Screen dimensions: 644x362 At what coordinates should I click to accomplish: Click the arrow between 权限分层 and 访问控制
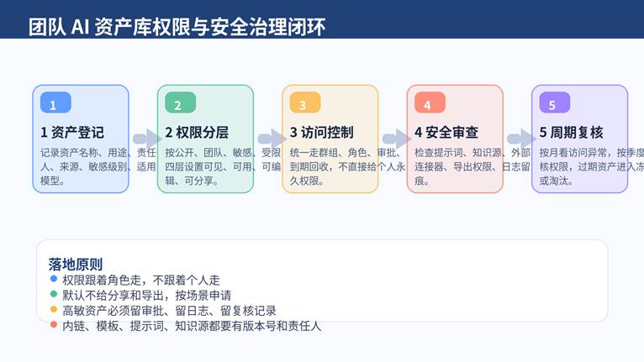coord(272,139)
